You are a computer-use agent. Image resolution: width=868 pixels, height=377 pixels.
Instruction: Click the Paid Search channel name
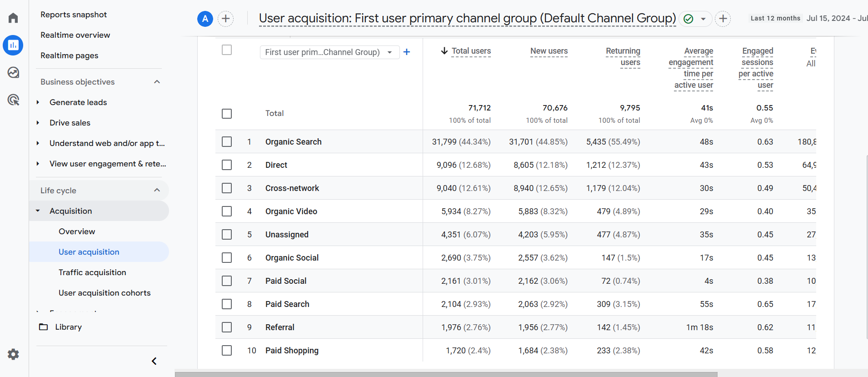pyautogui.click(x=287, y=304)
